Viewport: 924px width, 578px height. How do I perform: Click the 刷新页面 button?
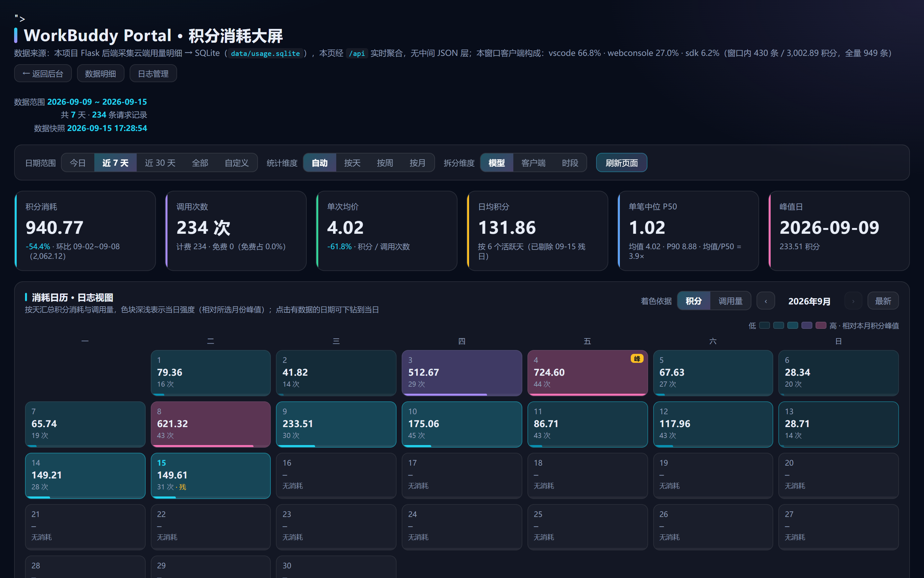point(621,163)
